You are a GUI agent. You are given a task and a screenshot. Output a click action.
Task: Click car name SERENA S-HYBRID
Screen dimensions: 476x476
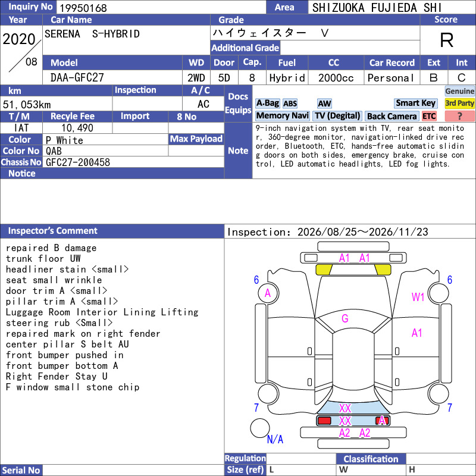[92, 34]
